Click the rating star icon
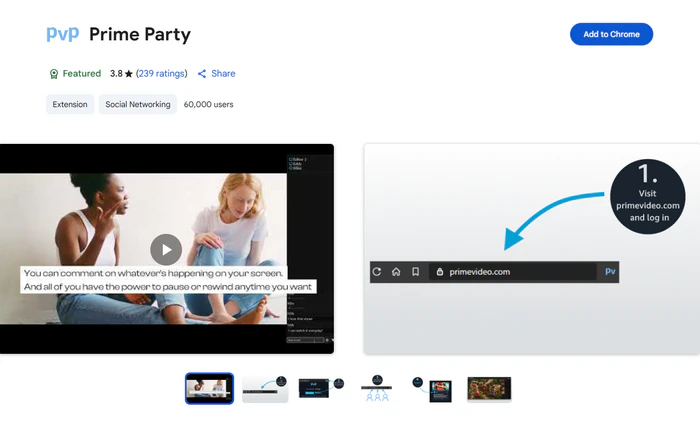The height and width of the screenshot is (427, 700). (x=129, y=74)
